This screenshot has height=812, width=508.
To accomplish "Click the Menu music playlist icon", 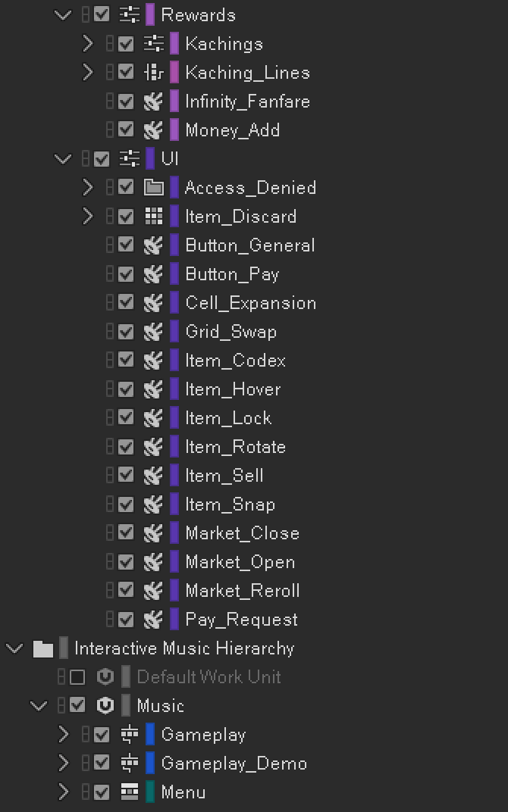I will point(130,792).
